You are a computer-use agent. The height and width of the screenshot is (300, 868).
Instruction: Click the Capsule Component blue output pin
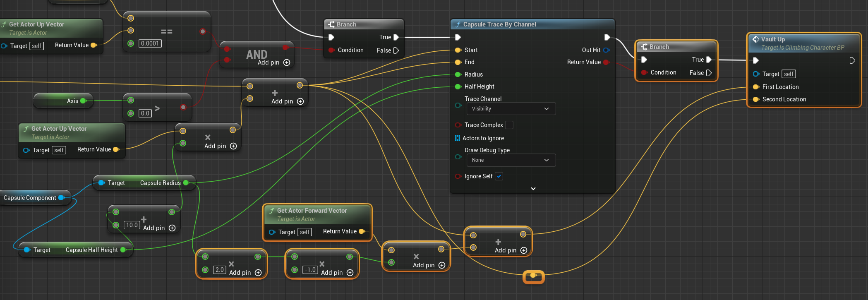coord(61,198)
